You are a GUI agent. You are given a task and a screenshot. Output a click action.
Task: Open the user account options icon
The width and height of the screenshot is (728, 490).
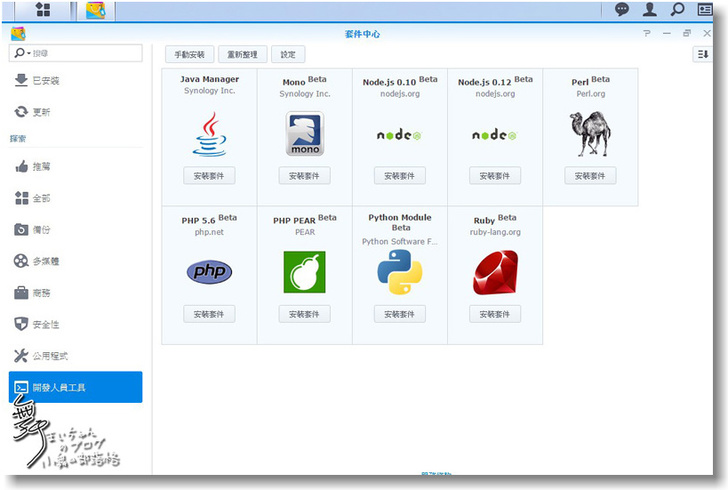650,9
